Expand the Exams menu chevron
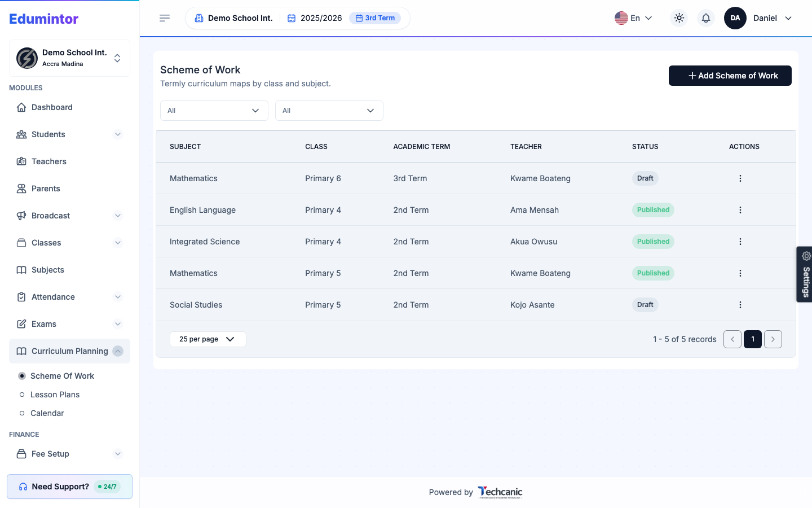The height and width of the screenshot is (508, 812). (118, 324)
